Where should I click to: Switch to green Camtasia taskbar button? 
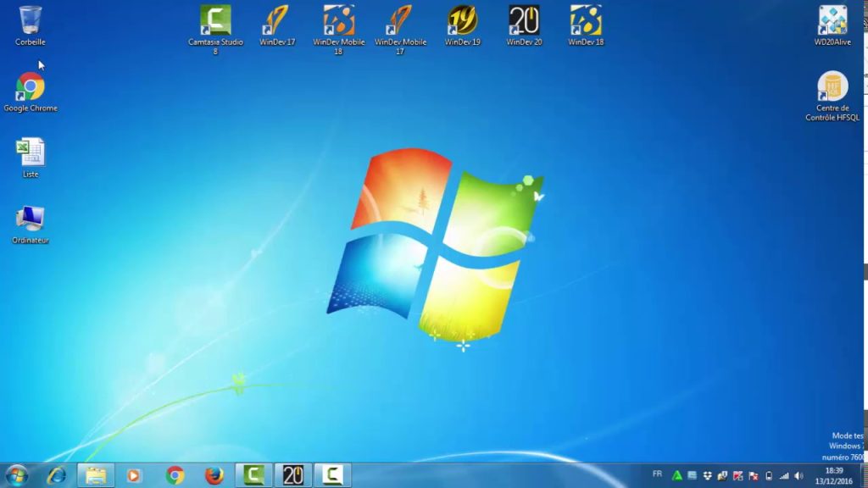click(253, 475)
